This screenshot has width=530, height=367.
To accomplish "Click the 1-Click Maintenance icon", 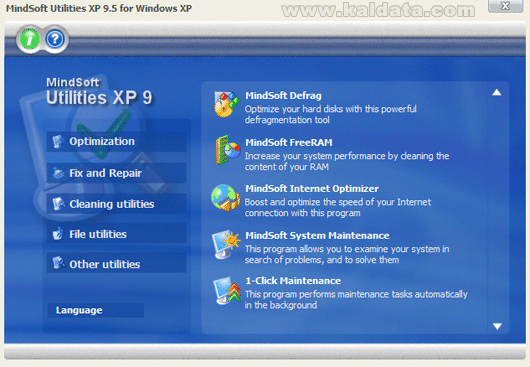I will point(227,291).
